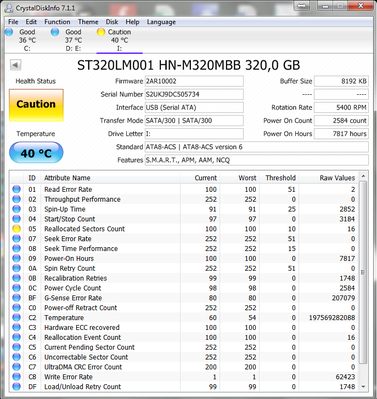Click the Serial Number field
Viewport: 377px width, 399px height.
point(194,94)
